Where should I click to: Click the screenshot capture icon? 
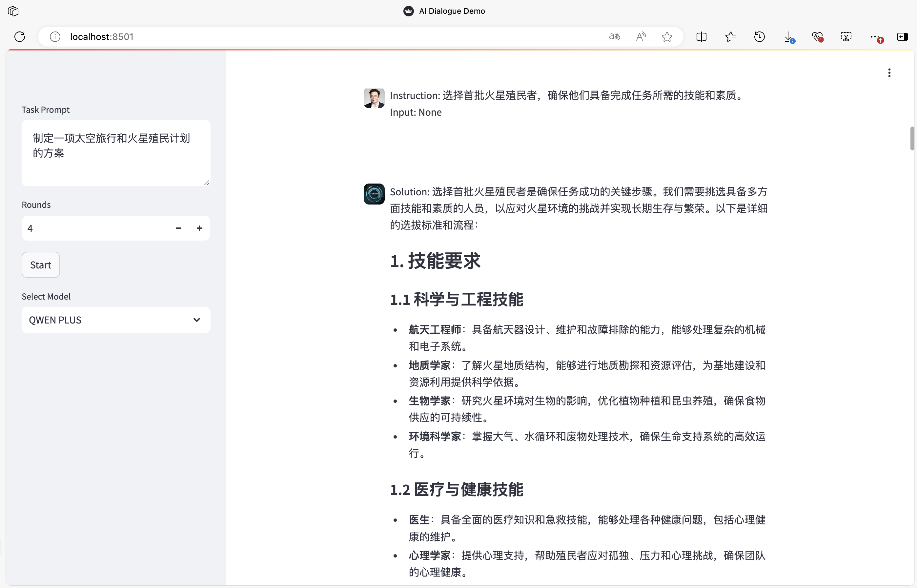tap(846, 37)
